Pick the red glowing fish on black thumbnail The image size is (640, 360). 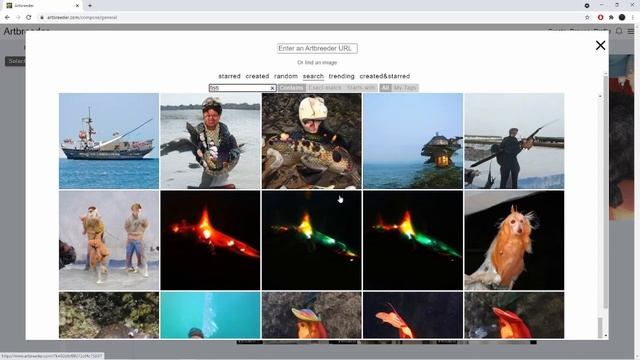click(210, 240)
